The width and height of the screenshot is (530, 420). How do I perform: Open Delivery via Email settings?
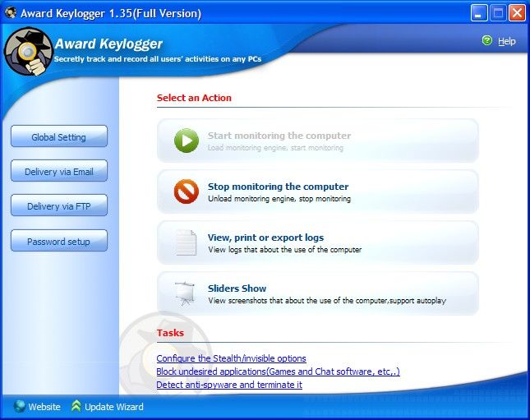pyautogui.click(x=59, y=171)
